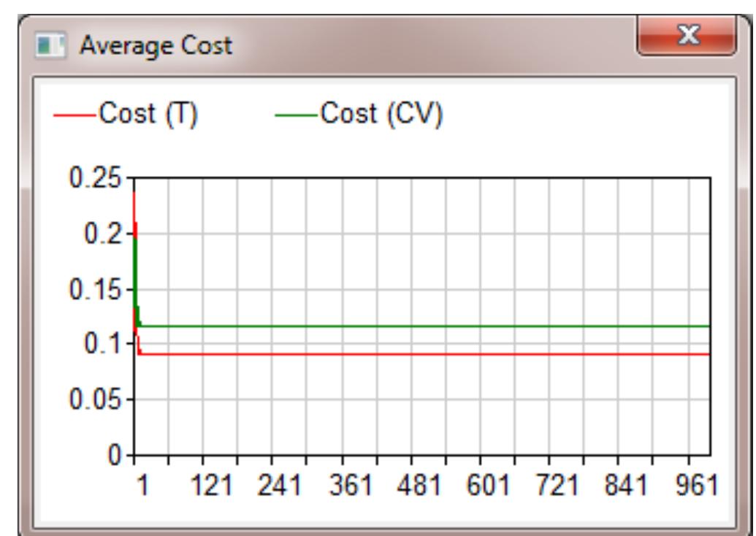756x536 pixels.
Task: Click the 0.05 y-axis label
Action: pyautogui.click(x=95, y=399)
